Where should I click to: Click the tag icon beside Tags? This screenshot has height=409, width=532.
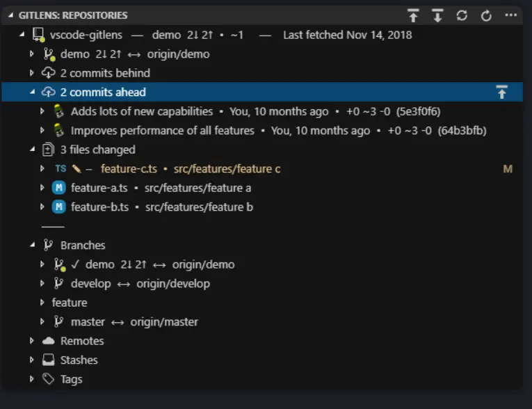48,379
